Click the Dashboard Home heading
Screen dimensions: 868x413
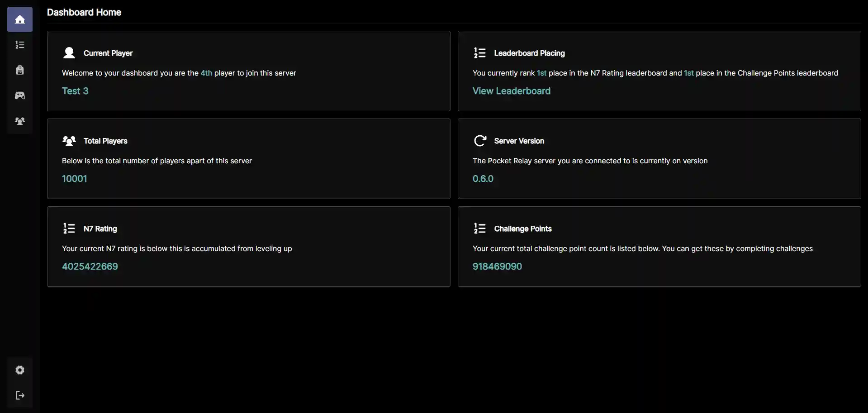pyautogui.click(x=84, y=12)
